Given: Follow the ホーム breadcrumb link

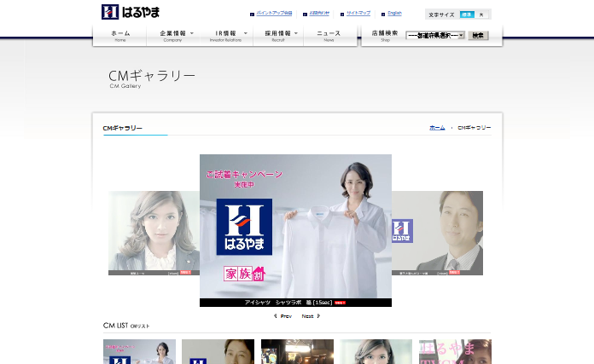Looking at the screenshot, I should [437, 128].
